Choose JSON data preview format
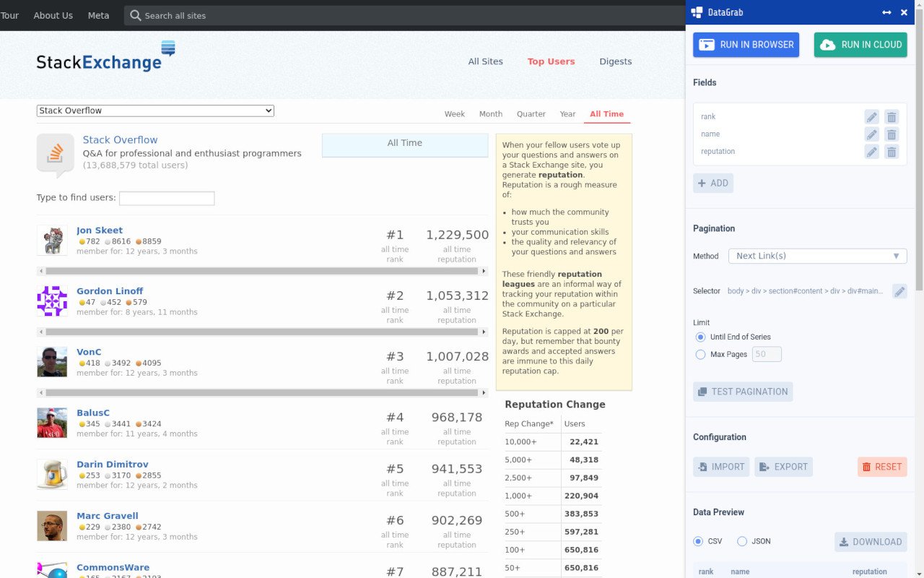Screen dimensions: 924x578 pos(742,541)
